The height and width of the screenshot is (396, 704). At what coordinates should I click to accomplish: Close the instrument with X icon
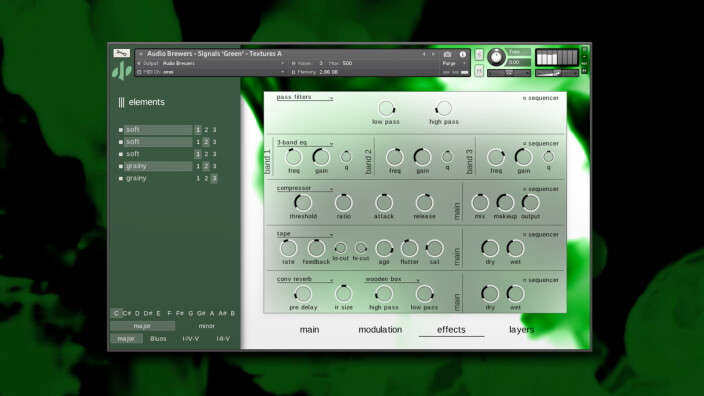pos(584,49)
